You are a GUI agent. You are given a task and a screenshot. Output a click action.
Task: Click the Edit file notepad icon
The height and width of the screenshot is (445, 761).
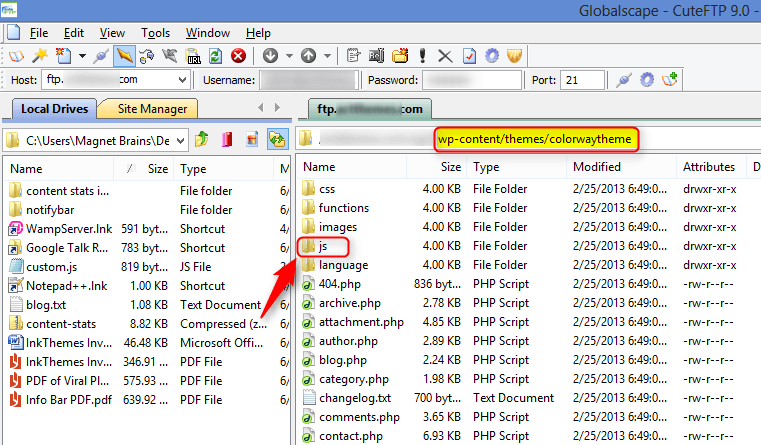[353, 56]
